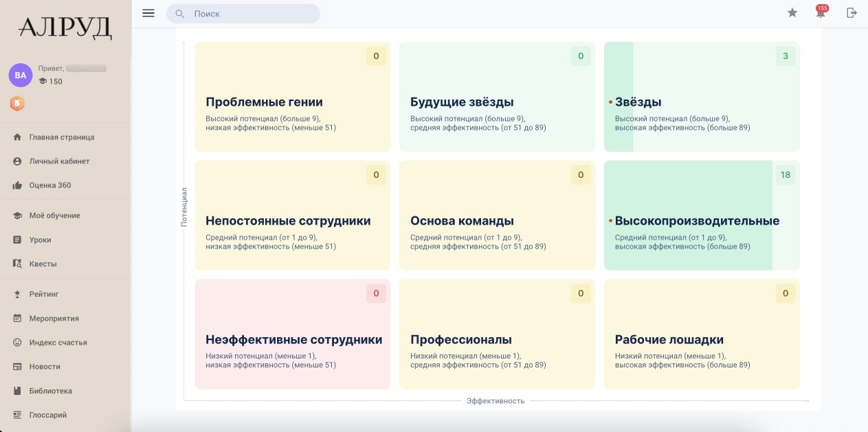The height and width of the screenshot is (432, 868).
Task: Click the smiley icon beside Индекс счастья
Action: tap(17, 343)
